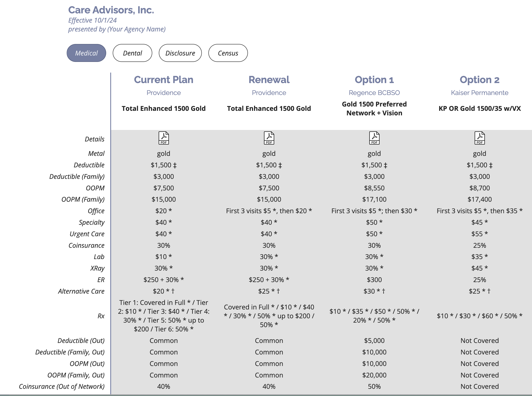Click the Alternative Care row label
This screenshot has height=396, width=532.
pos(81,291)
